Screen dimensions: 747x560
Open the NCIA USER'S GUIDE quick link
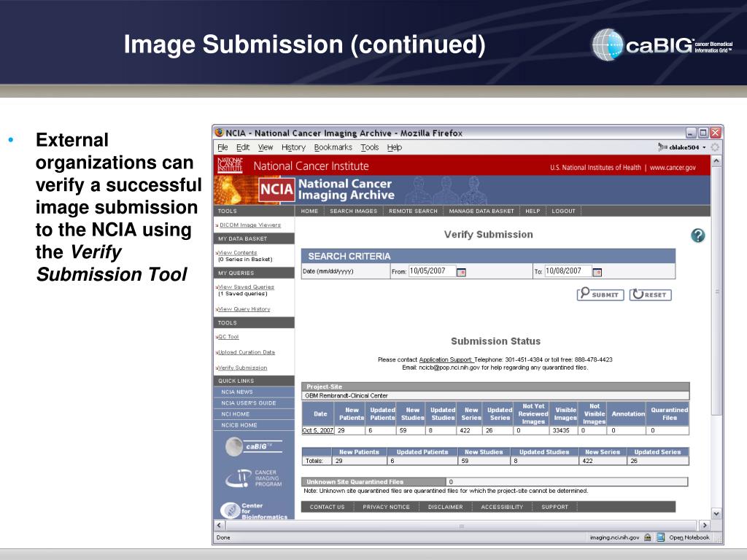click(x=254, y=402)
